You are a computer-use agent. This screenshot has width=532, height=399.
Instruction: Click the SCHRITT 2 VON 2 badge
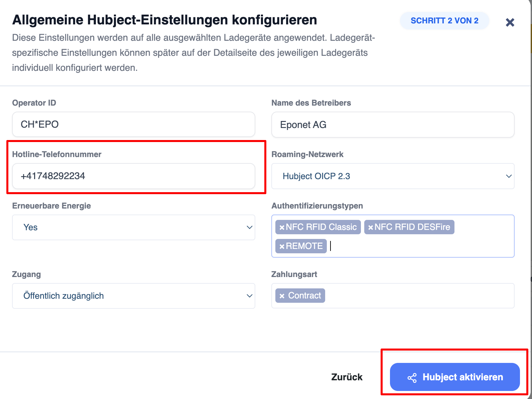click(x=444, y=21)
